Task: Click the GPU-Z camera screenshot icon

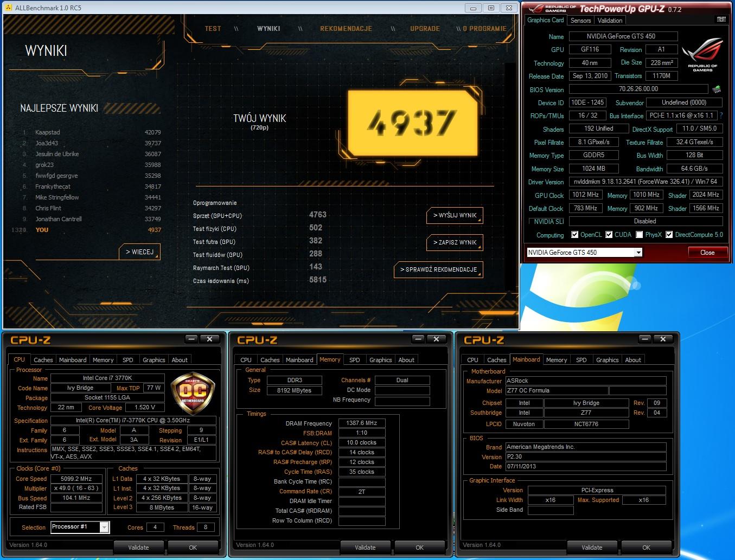Action: [x=721, y=20]
